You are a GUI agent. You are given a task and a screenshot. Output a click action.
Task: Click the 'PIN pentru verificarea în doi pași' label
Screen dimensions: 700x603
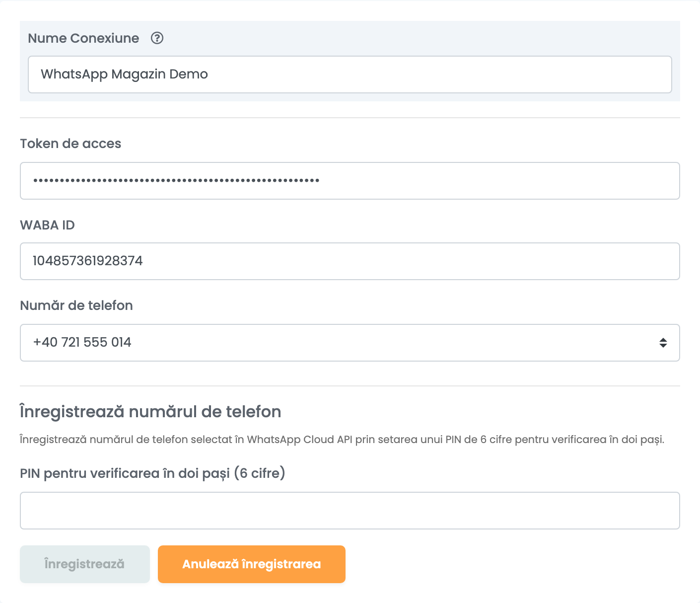(152, 473)
